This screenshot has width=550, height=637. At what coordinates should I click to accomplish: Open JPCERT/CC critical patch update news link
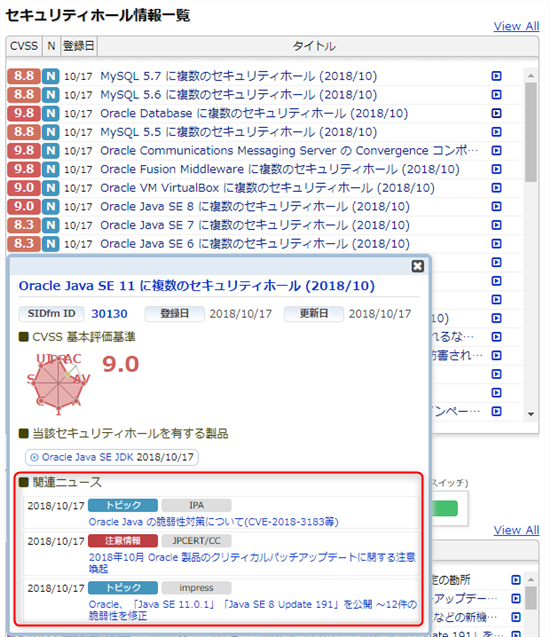point(252,563)
